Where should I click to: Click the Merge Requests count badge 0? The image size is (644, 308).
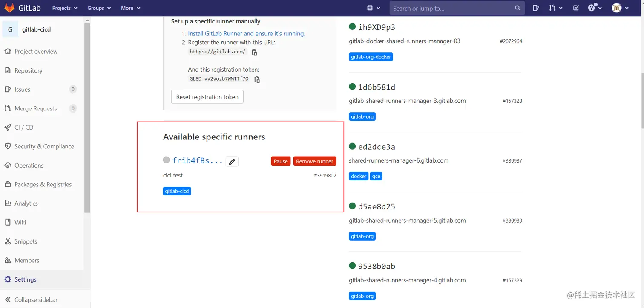point(73,108)
